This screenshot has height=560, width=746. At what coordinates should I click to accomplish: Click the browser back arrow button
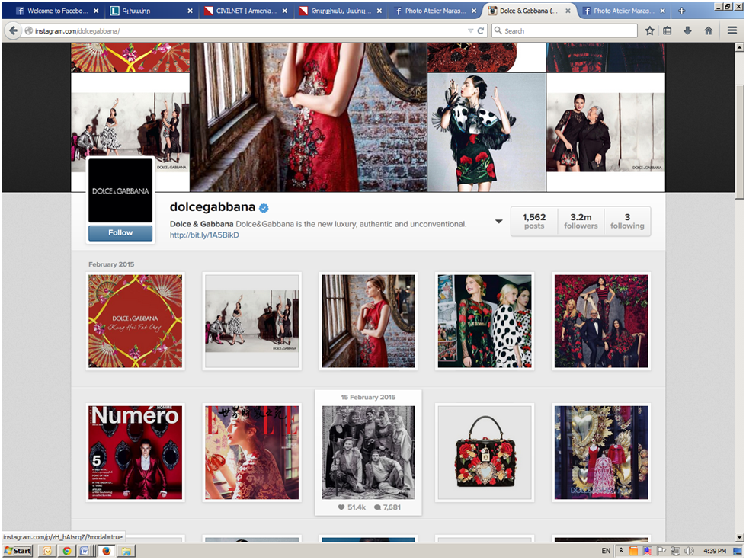click(x=13, y=30)
